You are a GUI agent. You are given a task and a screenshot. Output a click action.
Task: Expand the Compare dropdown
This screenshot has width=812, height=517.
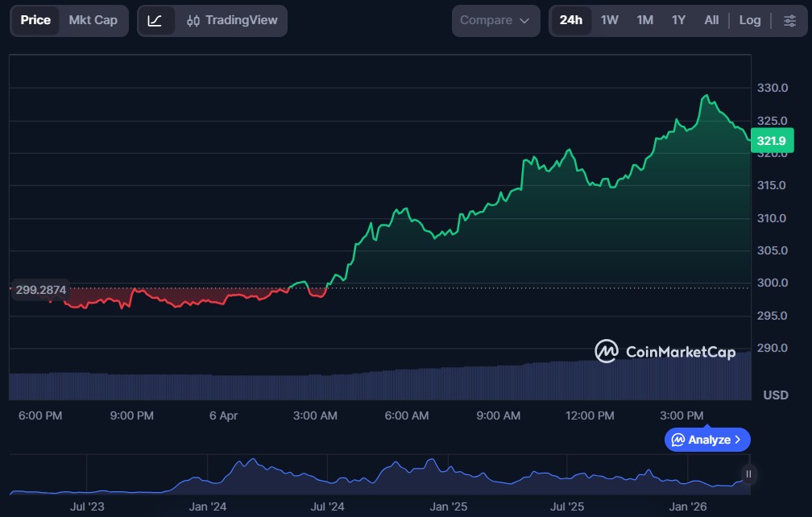(495, 21)
